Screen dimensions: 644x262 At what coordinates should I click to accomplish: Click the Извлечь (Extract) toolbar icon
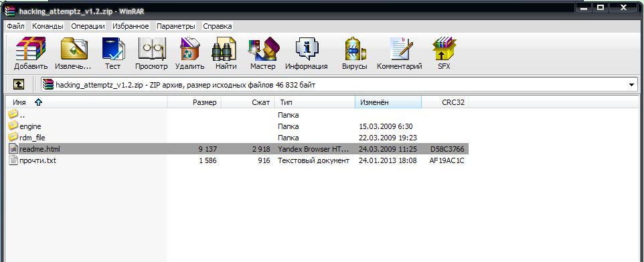tap(74, 49)
